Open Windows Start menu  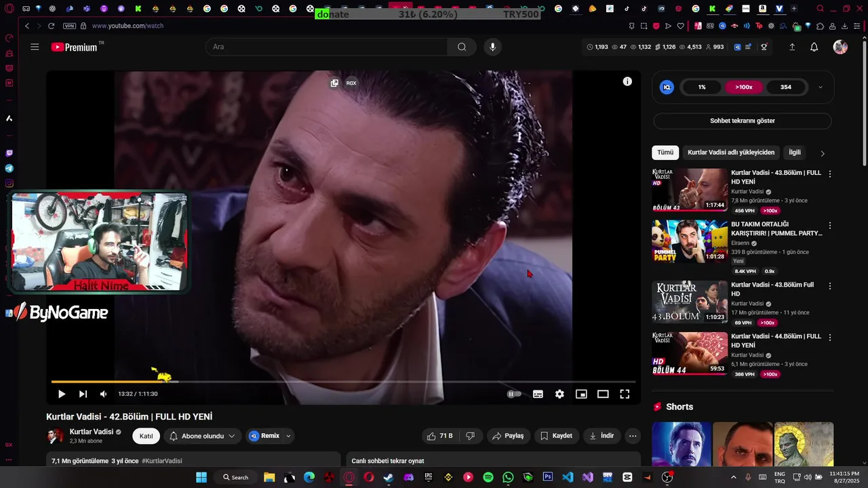pos(201,477)
